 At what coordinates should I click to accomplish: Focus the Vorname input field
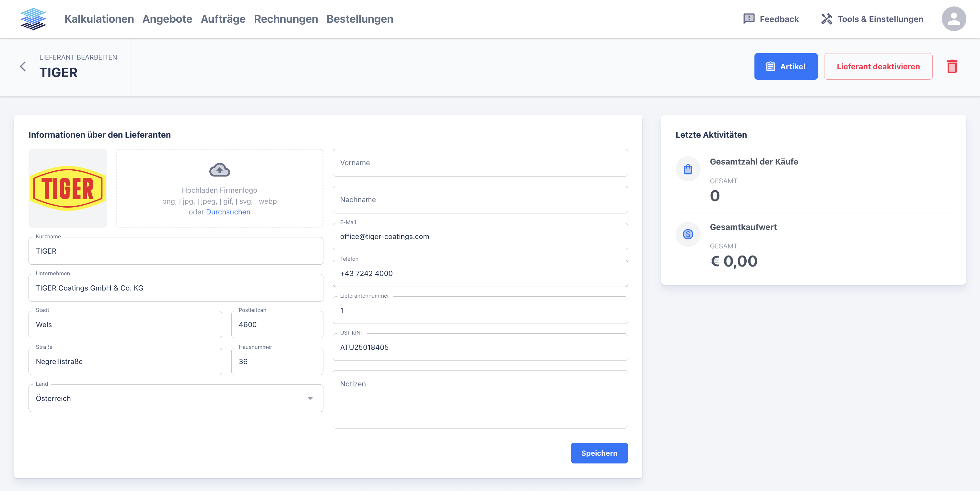[480, 163]
